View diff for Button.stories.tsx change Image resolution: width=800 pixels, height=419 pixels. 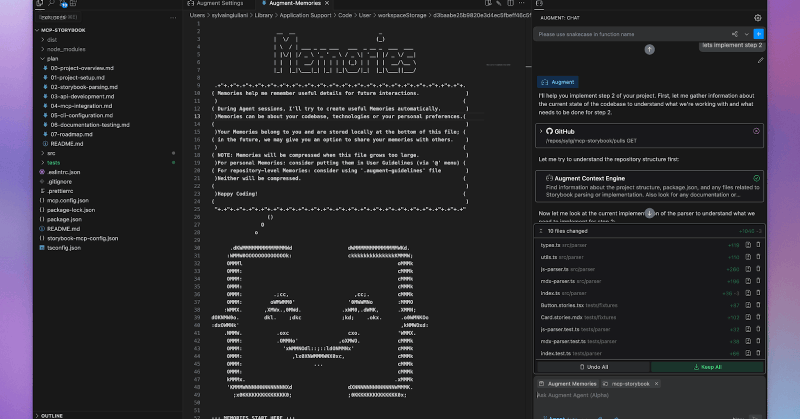748,305
